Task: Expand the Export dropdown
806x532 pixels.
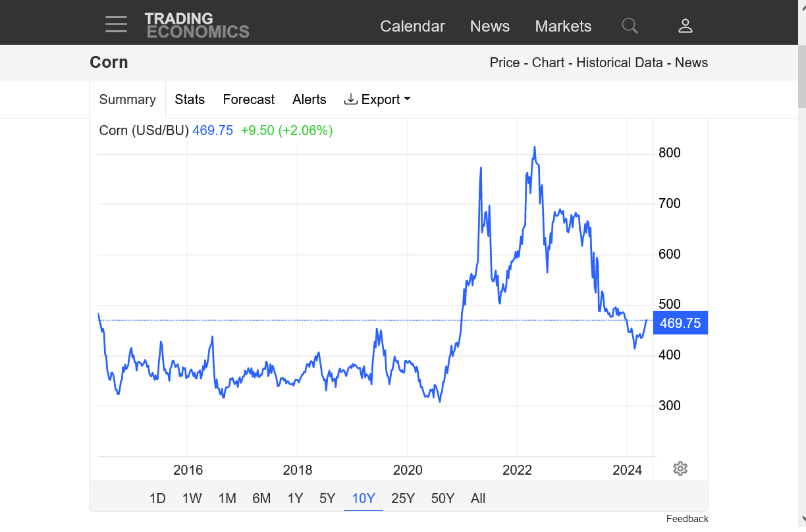Action: coord(377,99)
